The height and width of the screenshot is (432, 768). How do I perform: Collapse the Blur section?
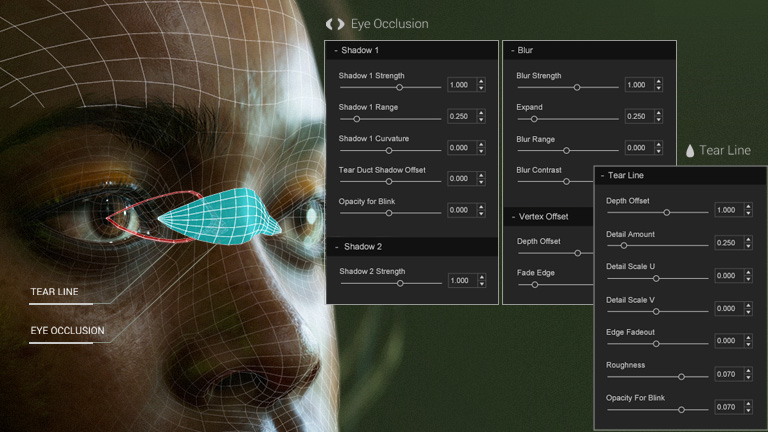pos(511,50)
